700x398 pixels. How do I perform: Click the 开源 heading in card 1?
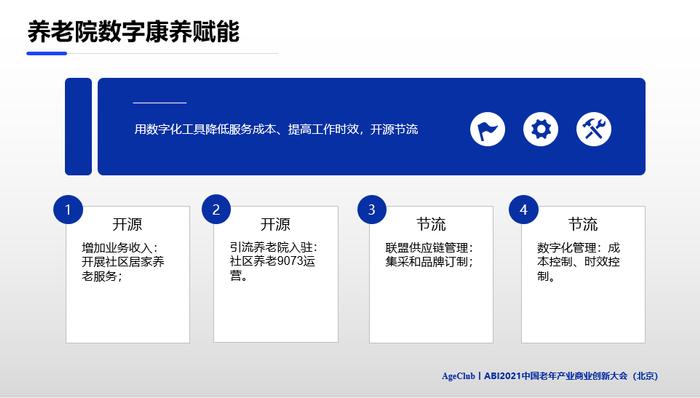pyautogui.click(x=127, y=224)
